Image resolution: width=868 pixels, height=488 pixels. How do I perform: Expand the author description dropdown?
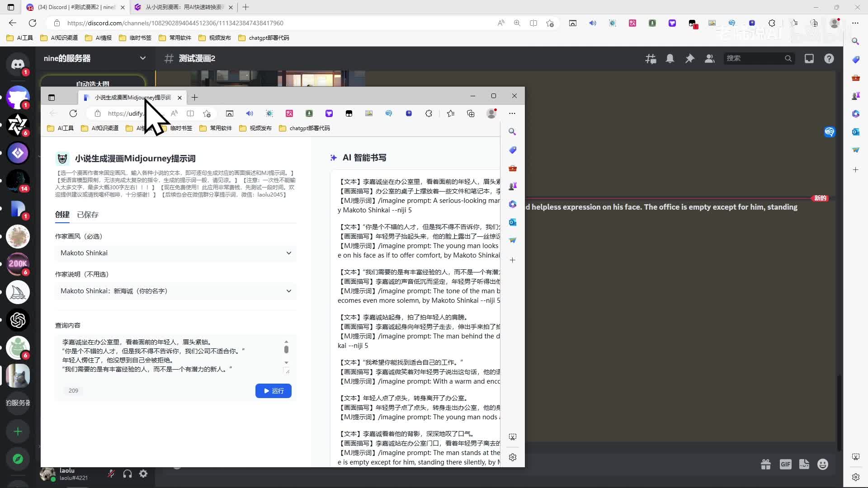(175, 291)
